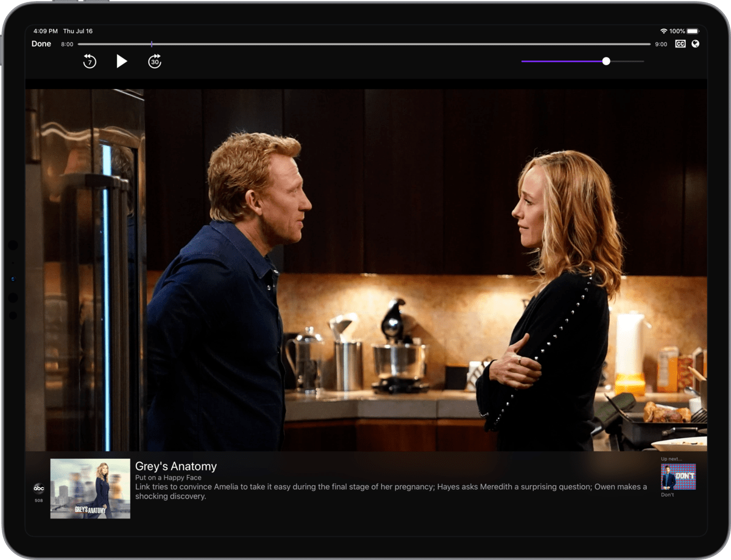Viewport: 731px width, 560px height.
Task: Tap the channel number 508
Action: click(x=38, y=501)
